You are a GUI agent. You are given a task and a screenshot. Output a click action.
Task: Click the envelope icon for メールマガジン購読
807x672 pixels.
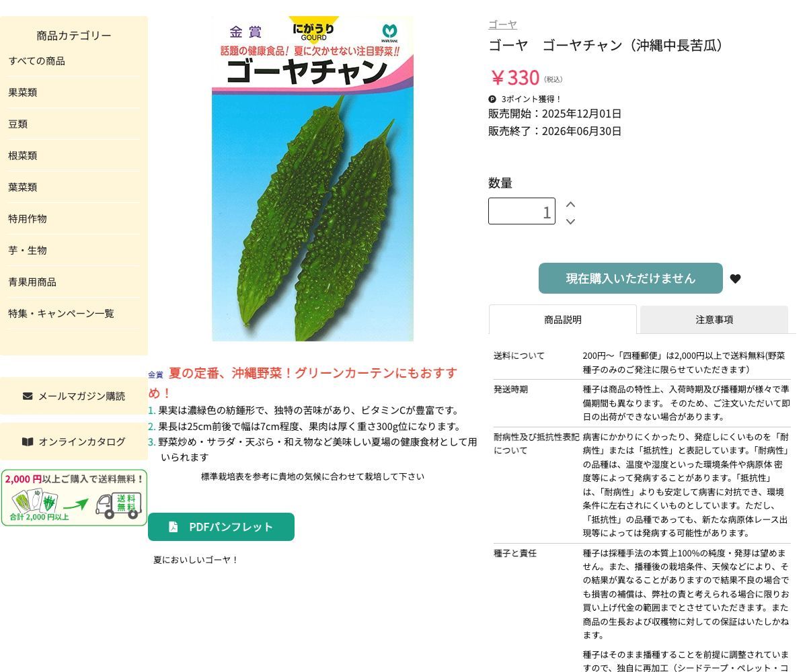(29, 396)
